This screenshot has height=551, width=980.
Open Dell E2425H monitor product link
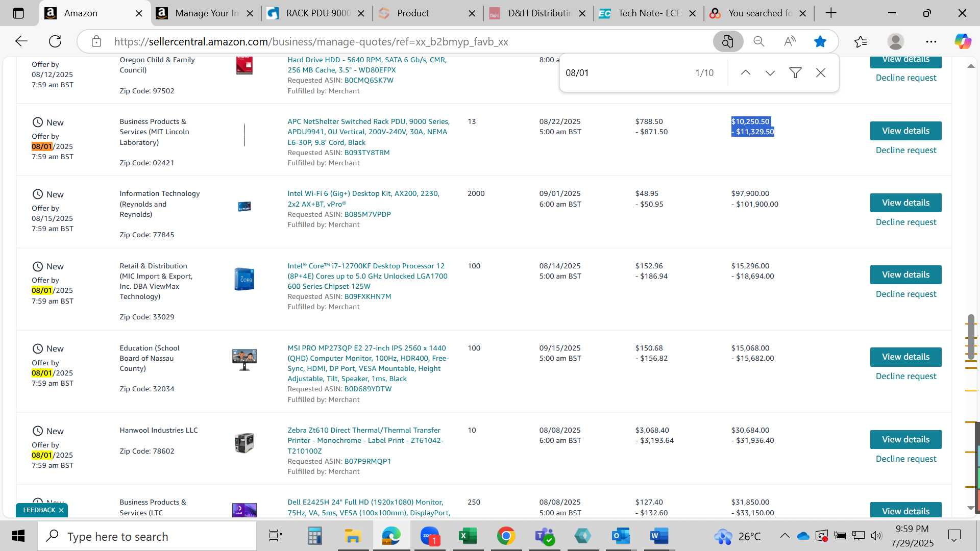click(x=369, y=508)
